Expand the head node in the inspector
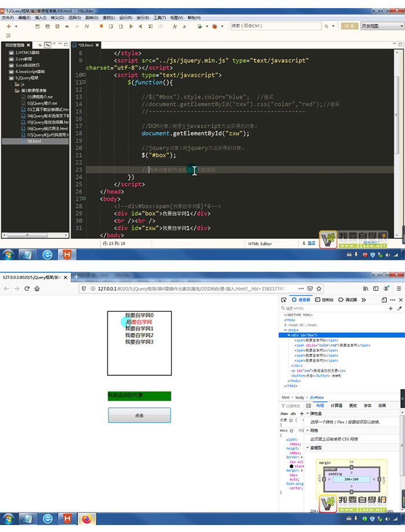405x532 pixels. tap(285, 325)
